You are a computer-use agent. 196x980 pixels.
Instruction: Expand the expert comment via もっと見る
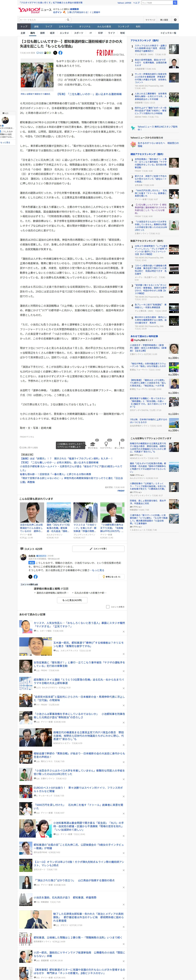point(98,570)
